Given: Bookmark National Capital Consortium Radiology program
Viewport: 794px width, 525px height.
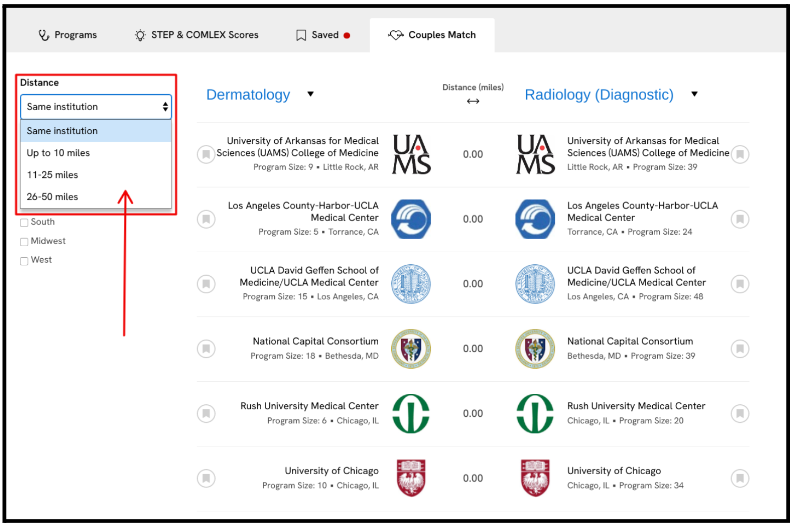Looking at the screenshot, I should pos(740,348).
